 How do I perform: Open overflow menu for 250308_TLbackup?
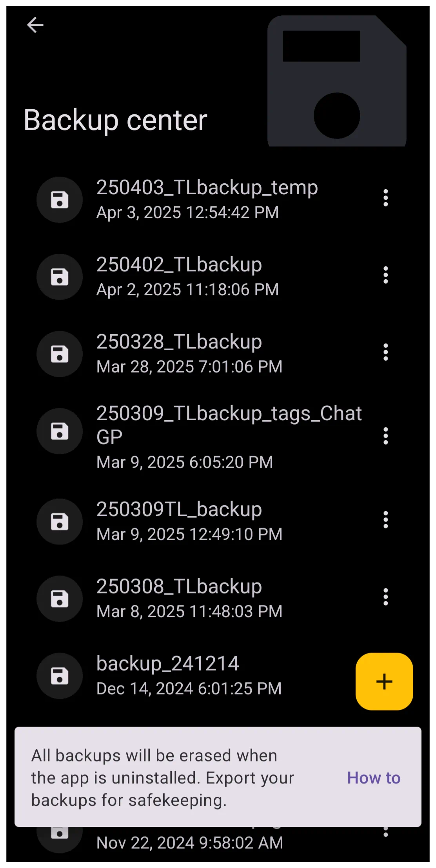pos(386,597)
